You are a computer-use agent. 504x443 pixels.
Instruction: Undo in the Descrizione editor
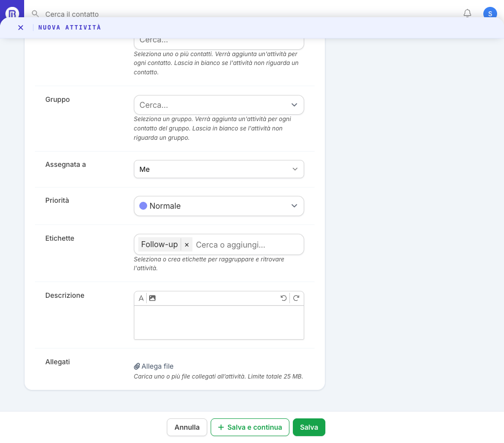(283, 298)
